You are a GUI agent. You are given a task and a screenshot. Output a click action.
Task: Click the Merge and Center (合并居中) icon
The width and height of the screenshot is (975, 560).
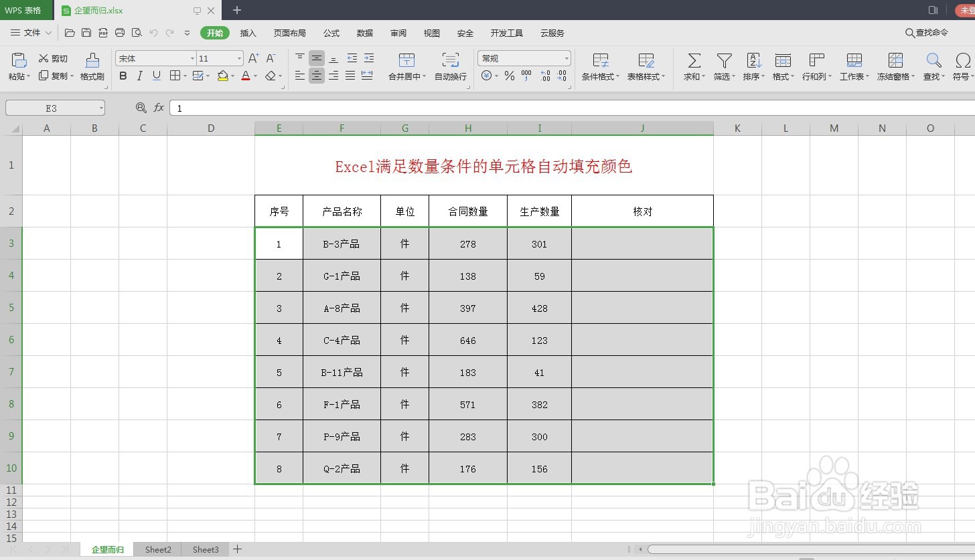(406, 60)
